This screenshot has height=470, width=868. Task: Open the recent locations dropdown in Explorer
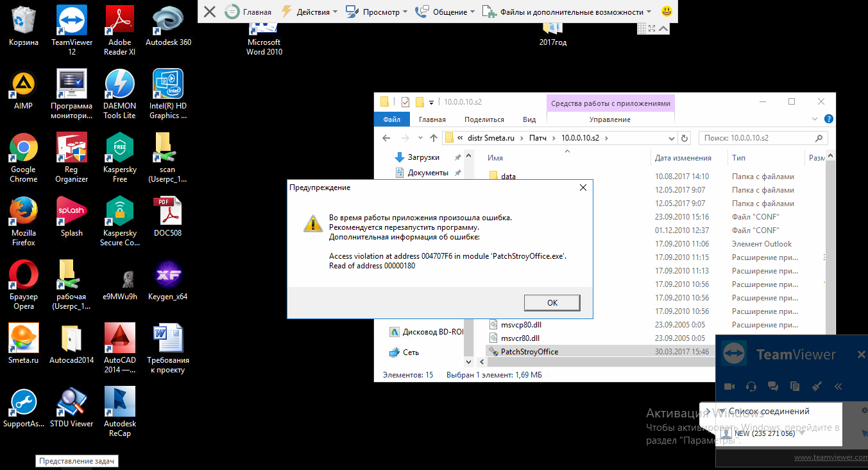click(x=419, y=138)
